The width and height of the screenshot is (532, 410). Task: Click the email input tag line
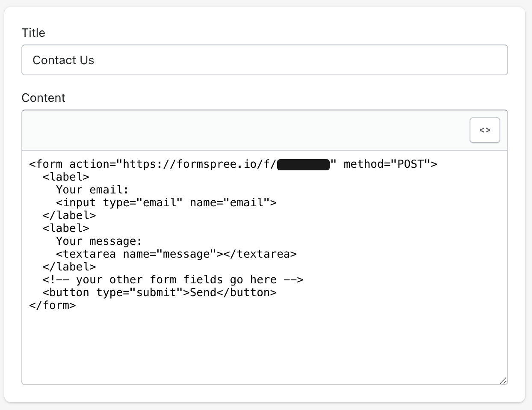(x=166, y=202)
